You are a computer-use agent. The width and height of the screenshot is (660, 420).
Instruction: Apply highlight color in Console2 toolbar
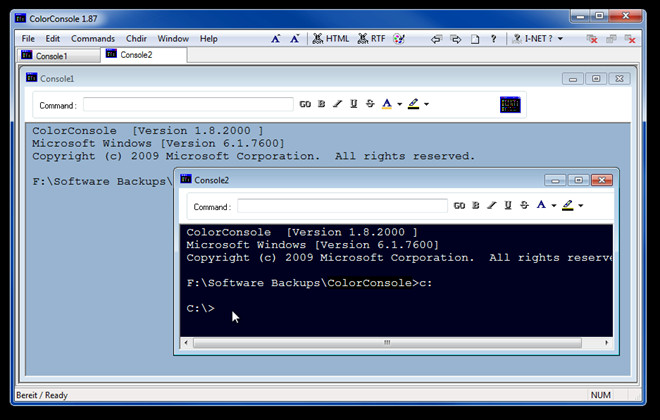[567, 205]
